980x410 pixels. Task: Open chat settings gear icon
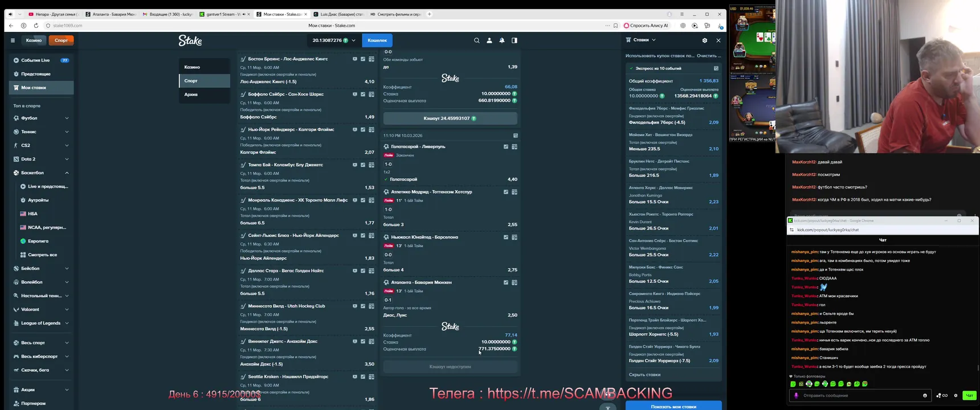(x=955, y=395)
